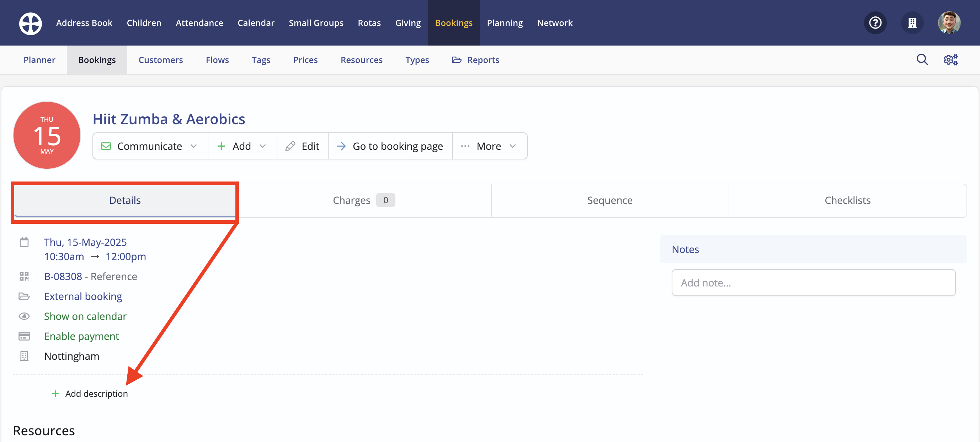This screenshot has height=442, width=980.
Task: Click the credit card payment icon
Action: 24,336
